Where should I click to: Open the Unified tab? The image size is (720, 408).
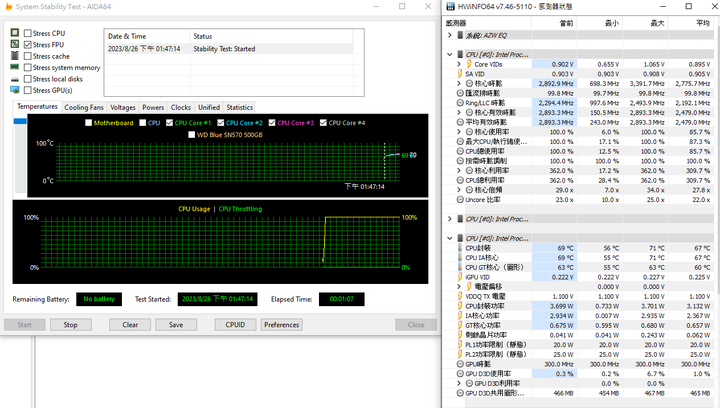coord(209,107)
